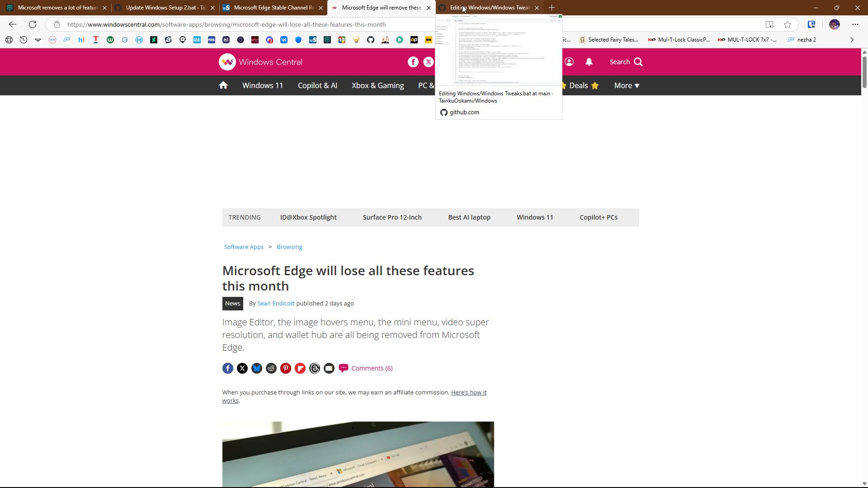Viewport: 868px width, 488px height.
Task: Open the Sean Endicott author link
Action: pos(276,304)
